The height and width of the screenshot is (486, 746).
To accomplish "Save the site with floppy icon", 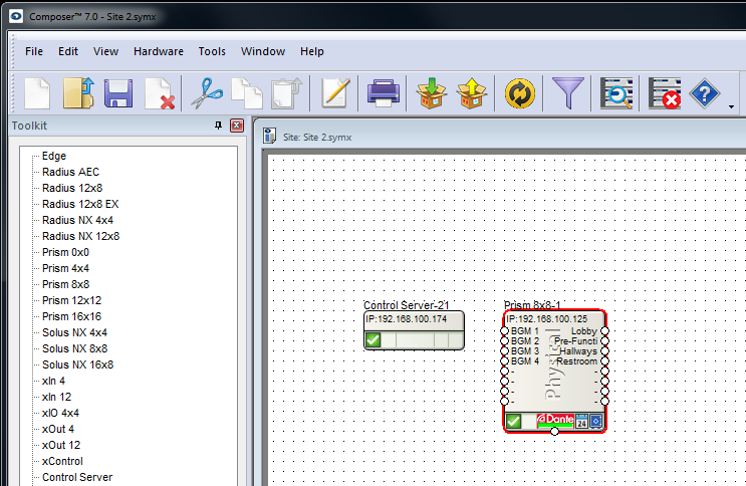I will click(x=118, y=93).
